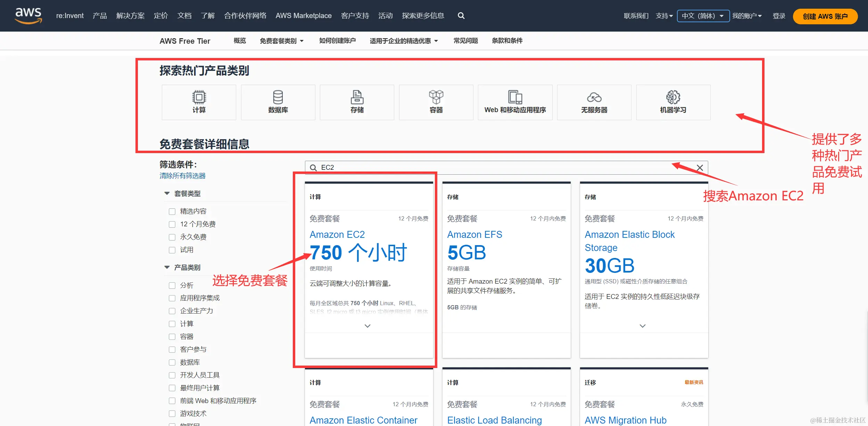Image resolution: width=868 pixels, height=426 pixels.
Task: Check the 12 个月免费 filter
Action: pos(172,224)
